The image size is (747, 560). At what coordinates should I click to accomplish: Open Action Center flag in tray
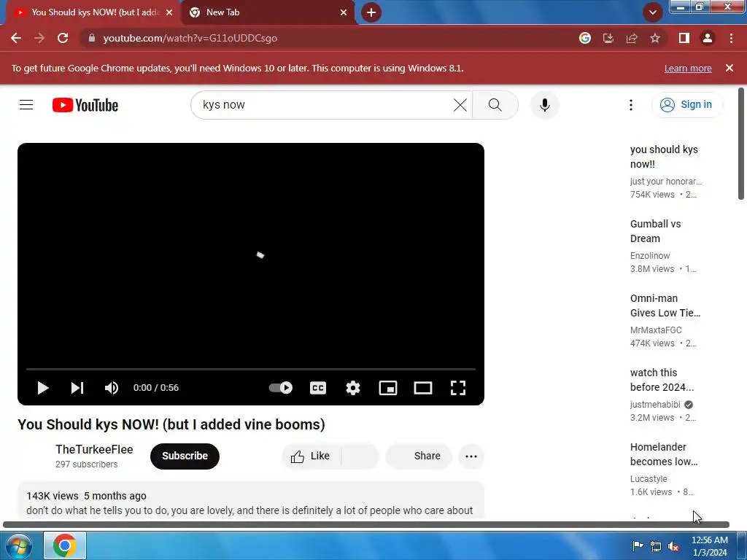[x=638, y=546]
